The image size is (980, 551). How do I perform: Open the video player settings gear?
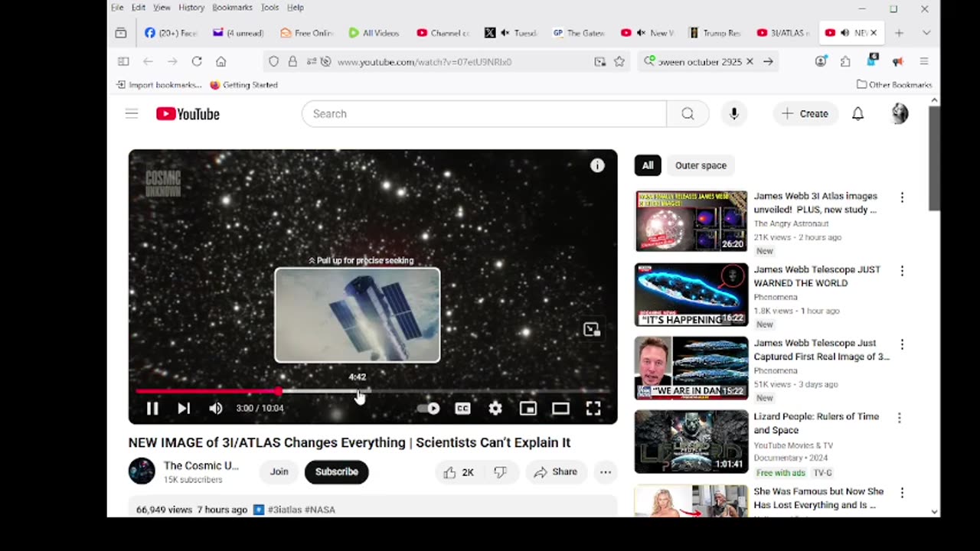(495, 409)
